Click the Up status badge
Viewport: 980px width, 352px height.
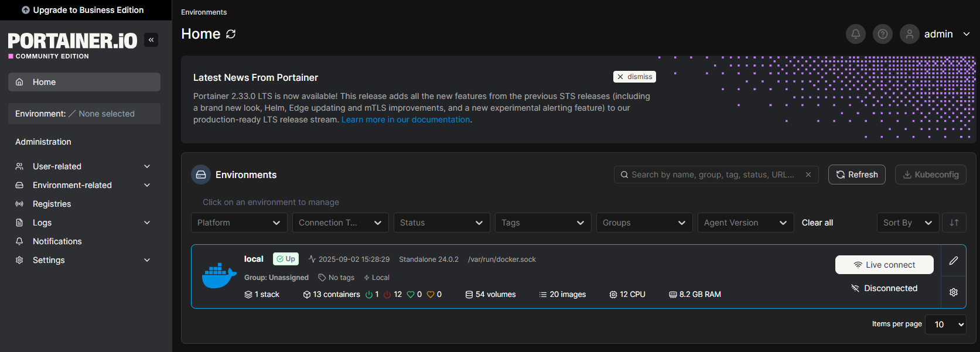tap(286, 259)
